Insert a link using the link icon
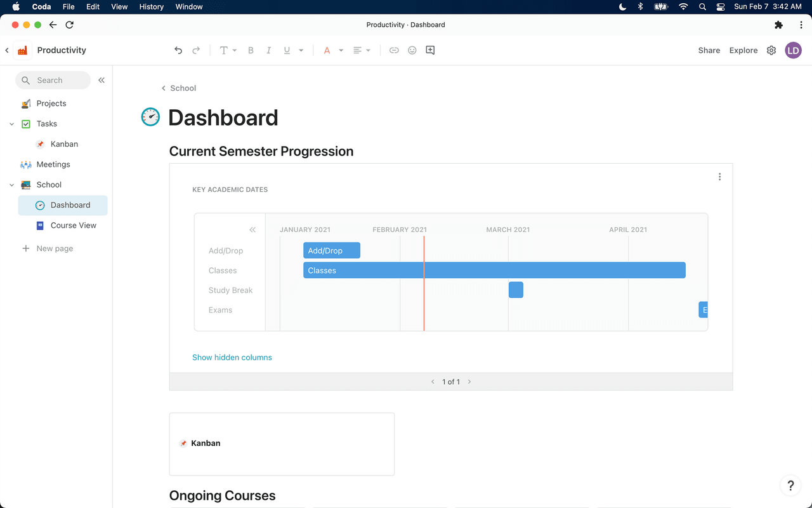 (394, 50)
